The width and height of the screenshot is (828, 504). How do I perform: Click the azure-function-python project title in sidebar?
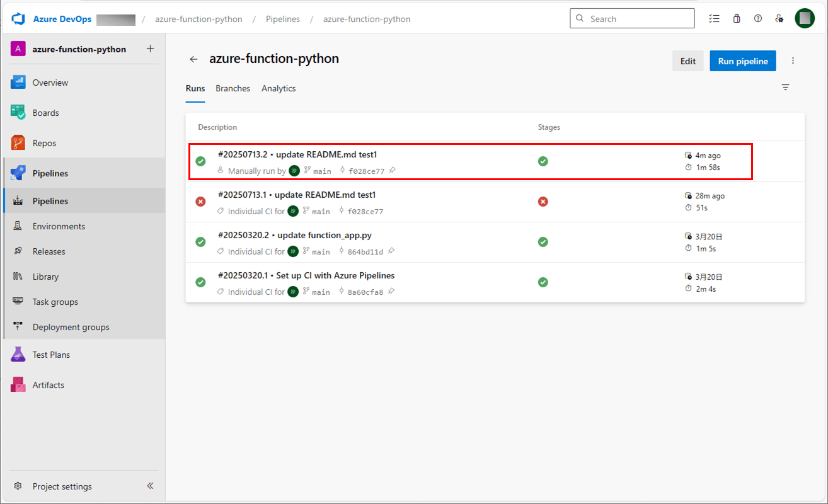click(79, 49)
